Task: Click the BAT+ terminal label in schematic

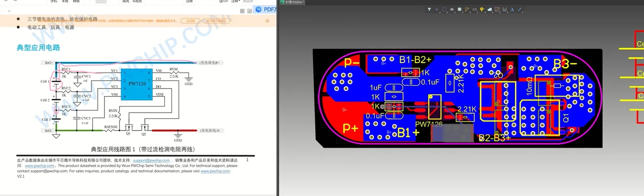Action: pyautogui.click(x=49, y=62)
